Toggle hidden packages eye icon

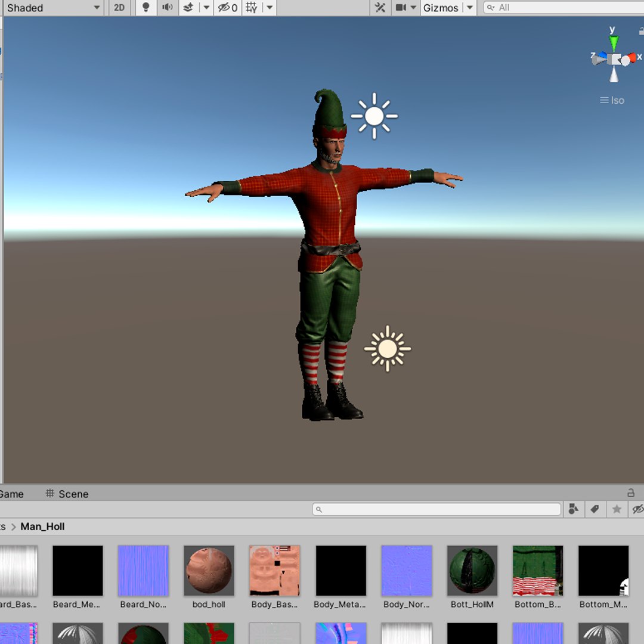(x=637, y=509)
